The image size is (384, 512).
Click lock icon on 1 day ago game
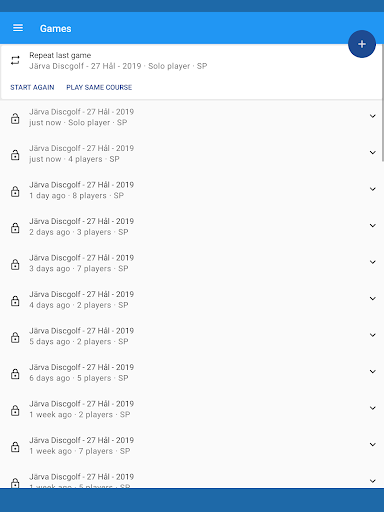(x=15, y=191)
